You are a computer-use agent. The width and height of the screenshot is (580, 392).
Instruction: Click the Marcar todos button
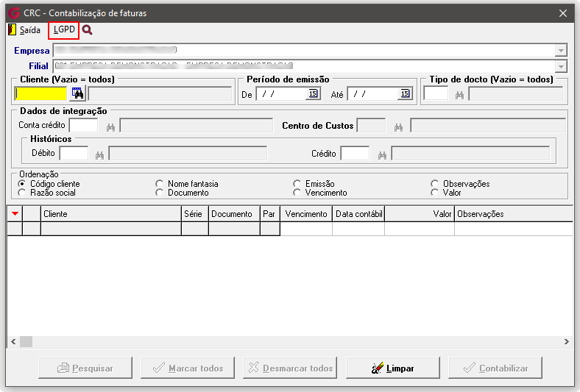188,368
